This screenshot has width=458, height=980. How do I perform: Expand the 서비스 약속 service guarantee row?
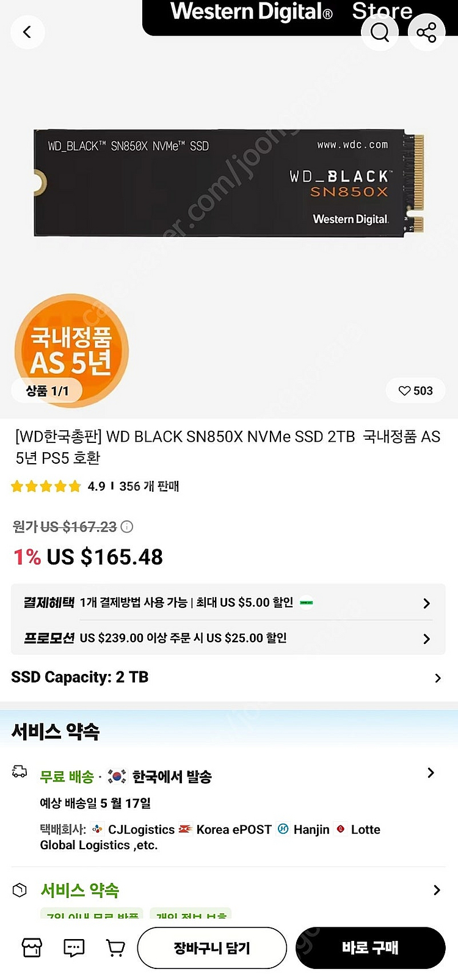click(436, 890)
